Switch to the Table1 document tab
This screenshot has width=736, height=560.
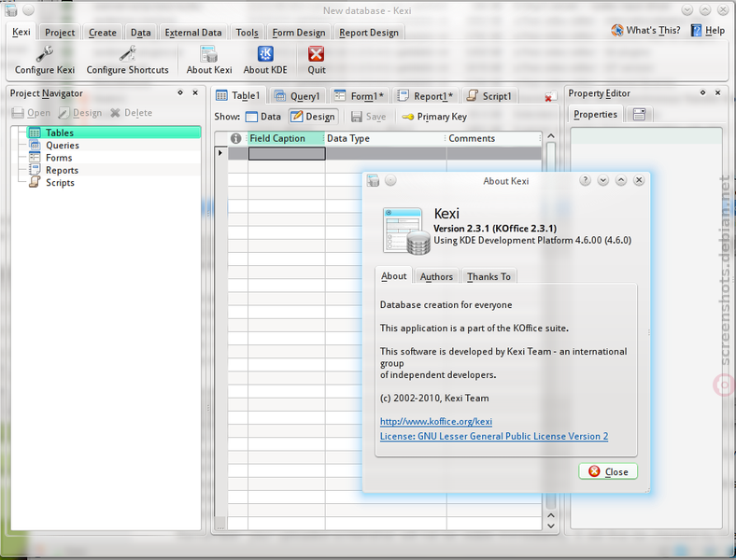(x=238, y=96)
